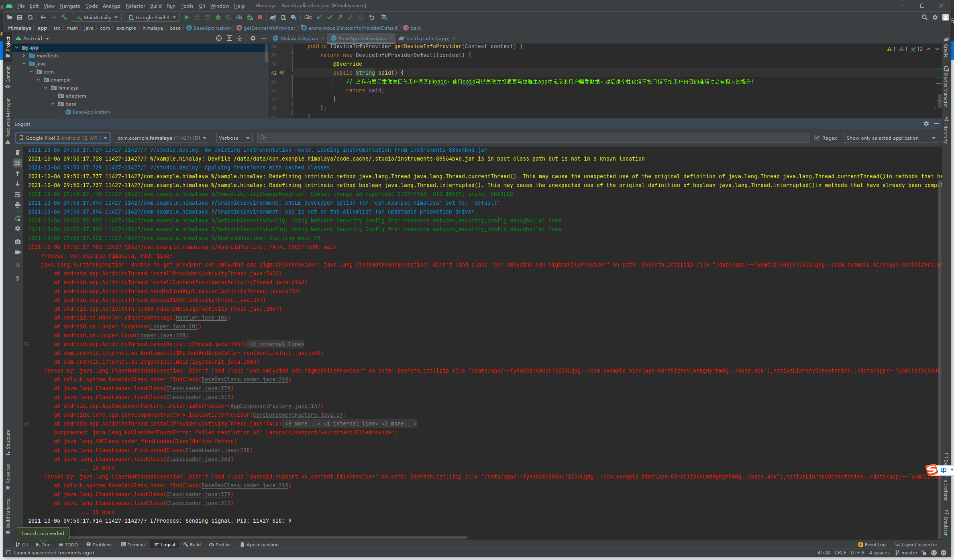Click the Git Rollback icon
Viewport: 954px width, 560px height.
pyautogui.click(x=372, y=17)
